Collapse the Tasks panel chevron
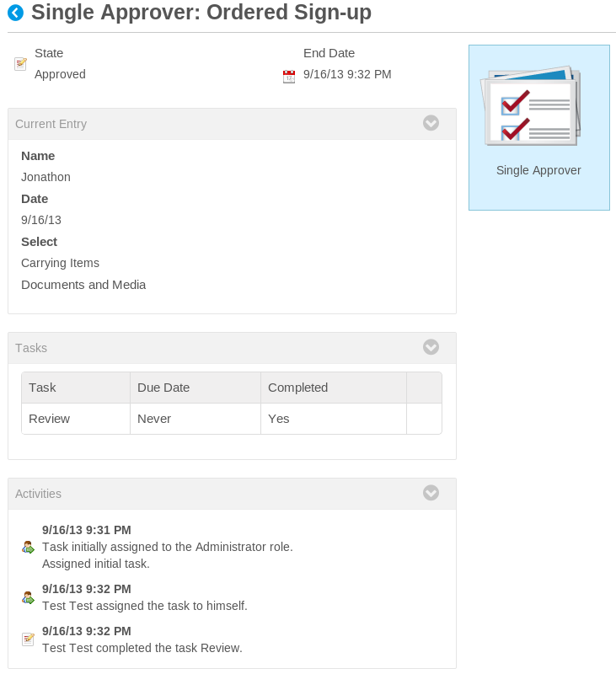The width and height of the screenshot is (616, 674). (431, 347)
